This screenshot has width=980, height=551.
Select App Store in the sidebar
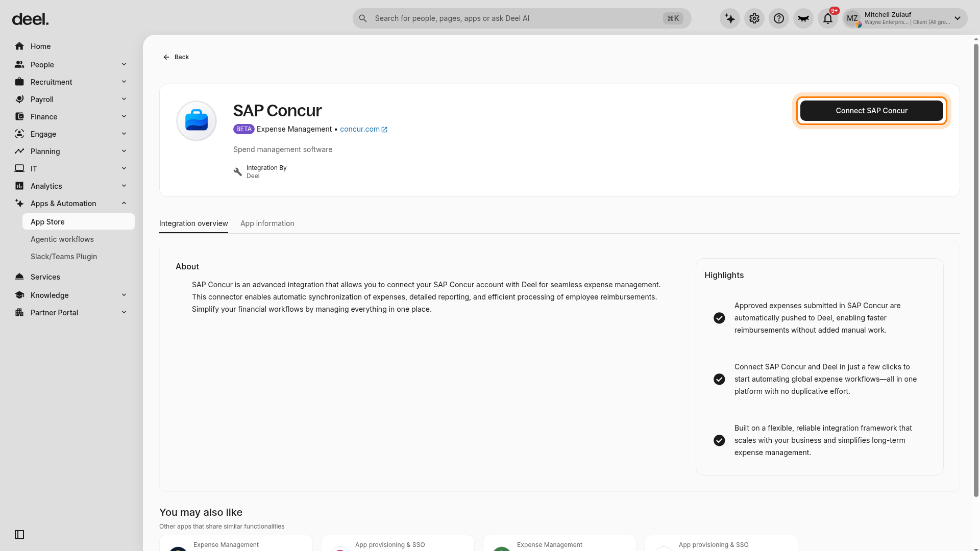click(79, 222)
